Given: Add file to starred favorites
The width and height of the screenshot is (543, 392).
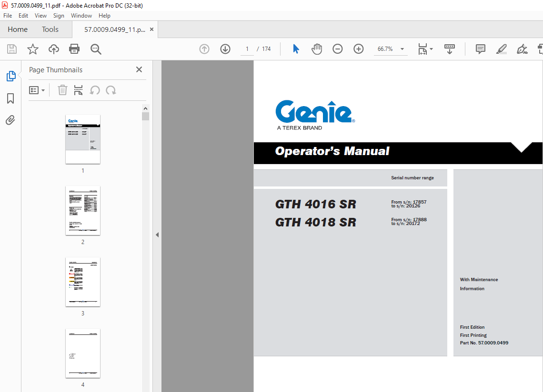Looking at the screenshot, I should 33,49.
